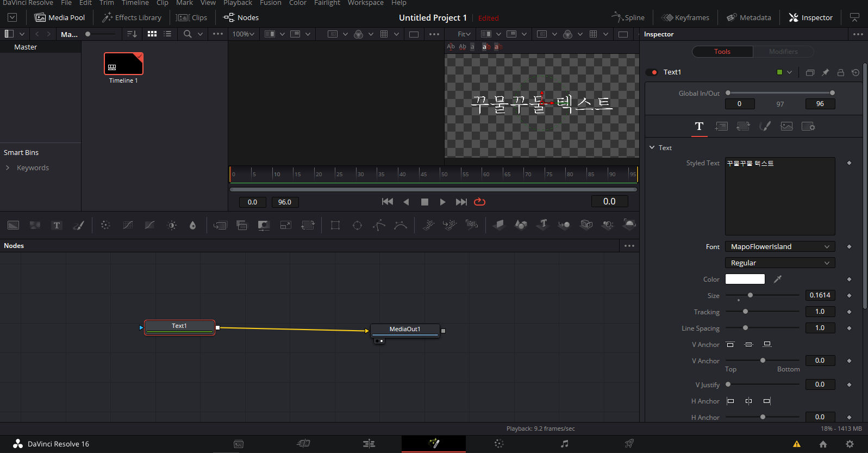Open the Regular font style dropdown
Viewport: 868px width, 453px height.
[780, 263]
